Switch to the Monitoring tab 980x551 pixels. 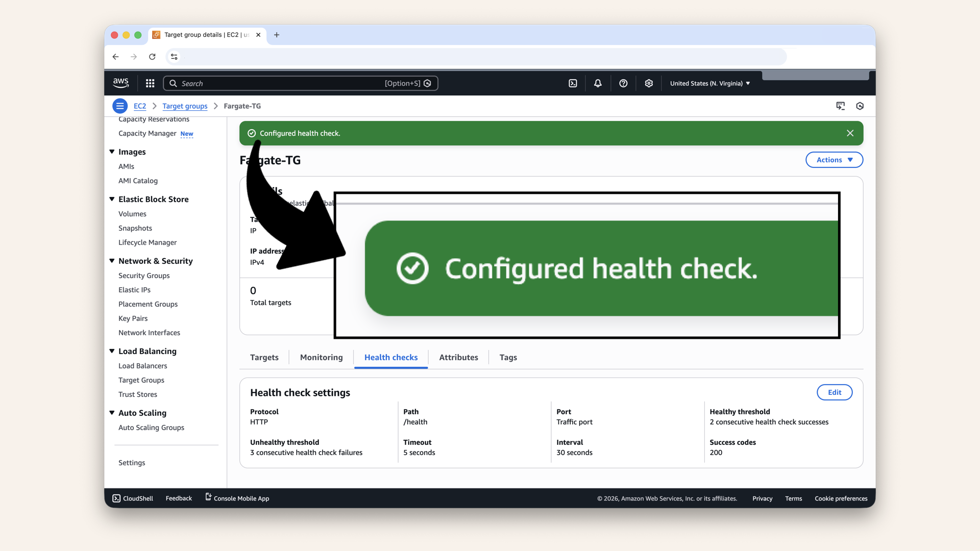click(x=321, y=357)
